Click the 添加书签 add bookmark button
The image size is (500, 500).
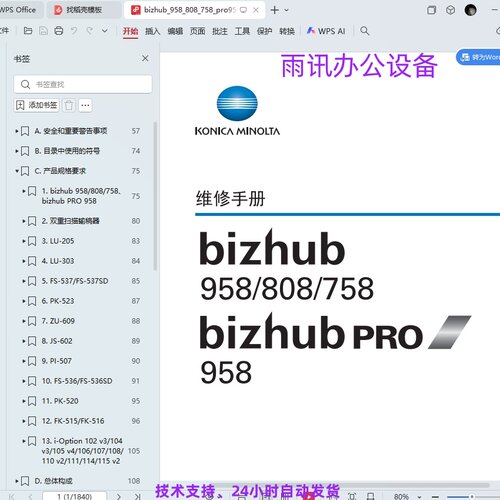pos(37,105)
